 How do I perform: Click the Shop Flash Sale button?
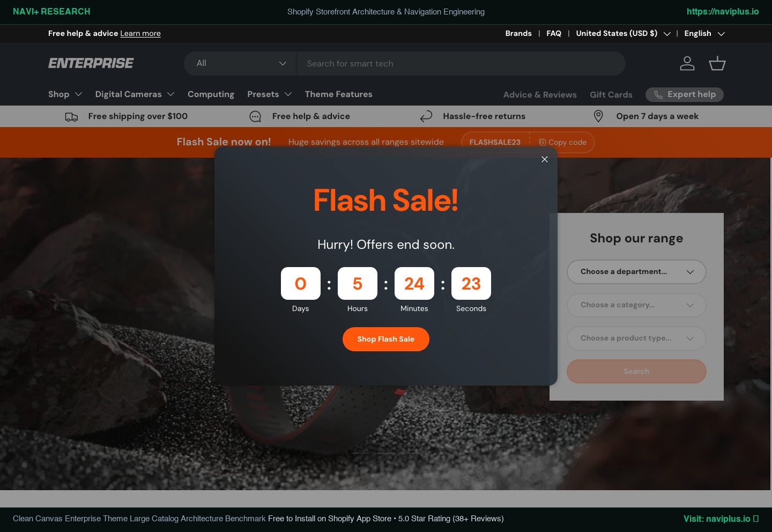(386, 339)
